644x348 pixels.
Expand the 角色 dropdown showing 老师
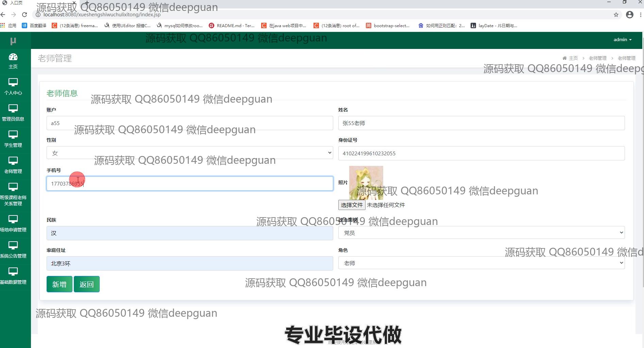tap(481, 263)
